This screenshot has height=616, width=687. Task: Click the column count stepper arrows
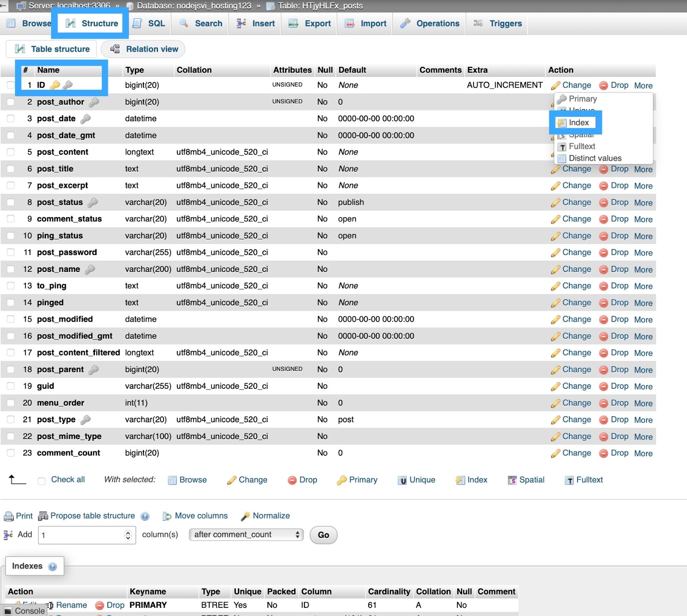[x=128, y=535]
